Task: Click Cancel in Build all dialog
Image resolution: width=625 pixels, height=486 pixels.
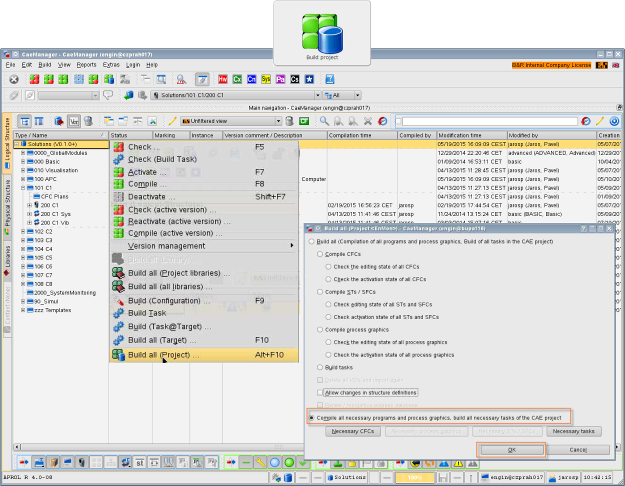Action: [x=578, y=450]
